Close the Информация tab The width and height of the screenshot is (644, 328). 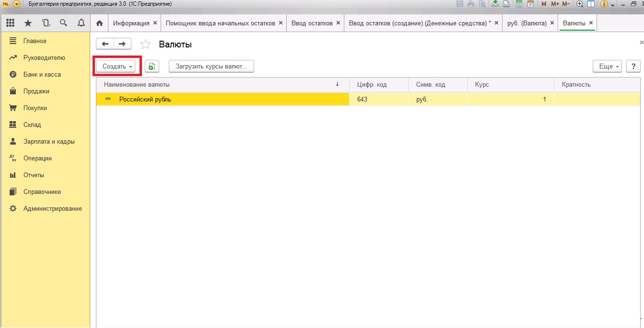tap(155, 23)
